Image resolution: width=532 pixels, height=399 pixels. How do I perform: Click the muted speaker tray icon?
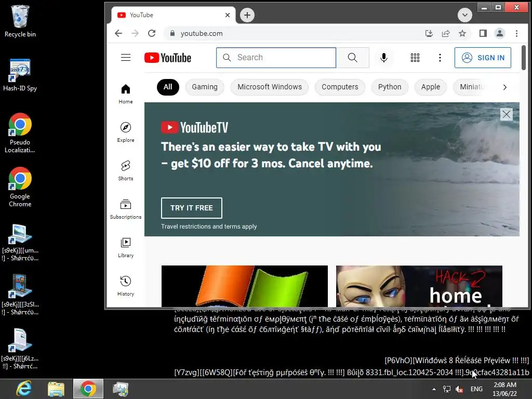tap(459, 389)
